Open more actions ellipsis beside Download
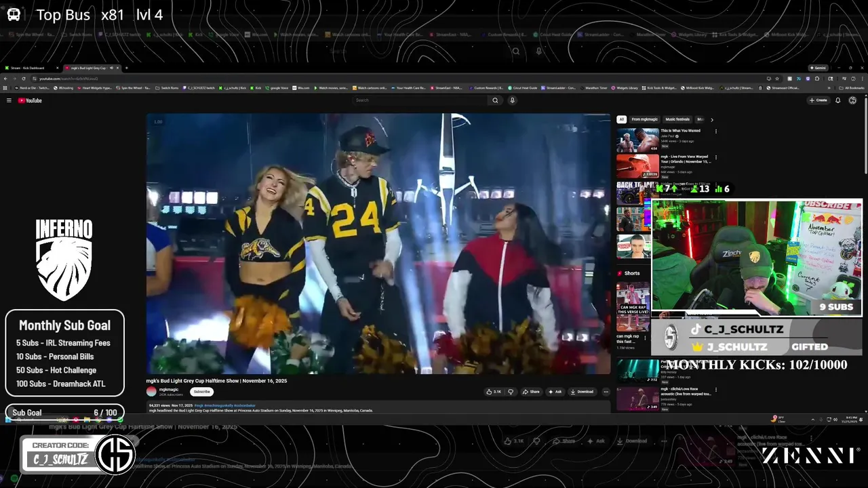868x488 pixels. [x=606, y=392]
